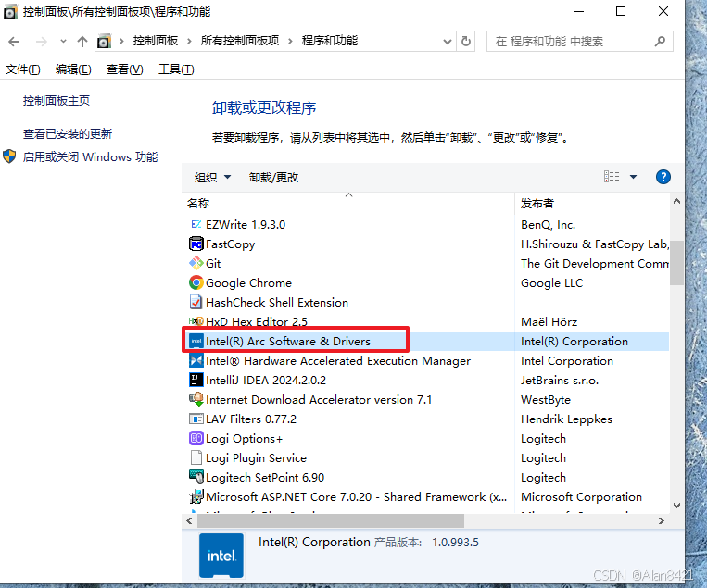Click the scroll right arrow
The image size is (707, 588).
(661, 520)
